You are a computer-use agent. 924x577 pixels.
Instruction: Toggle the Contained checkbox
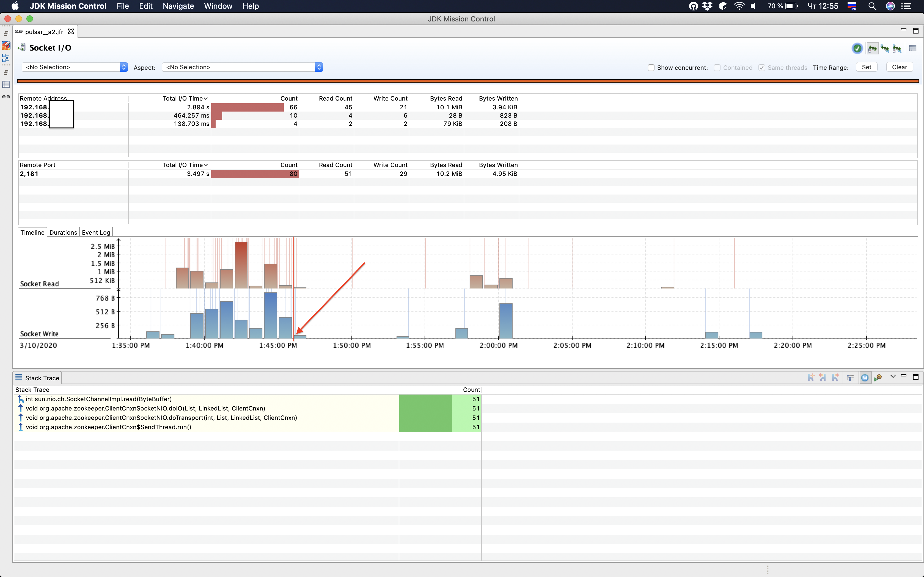717,68
